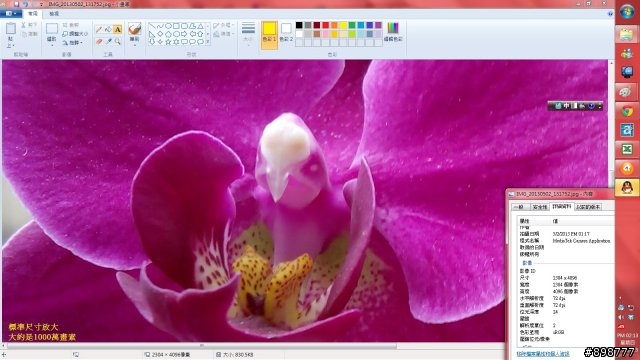Select the Text tool (A)
640x360 pixels.
point(118,29)
